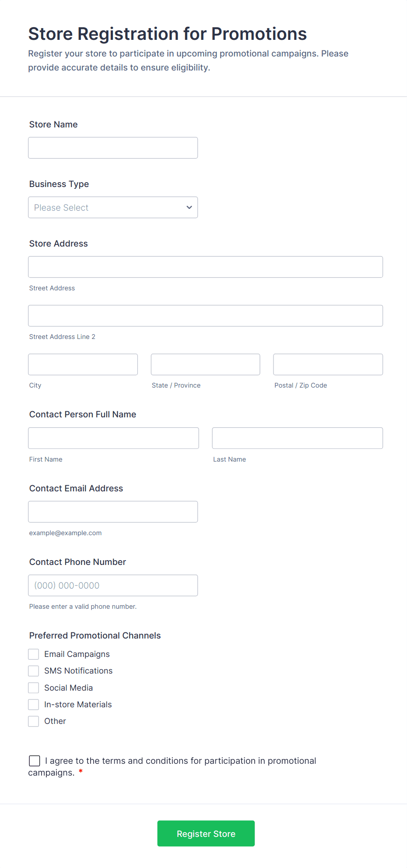Select the In-store Materials checkbox
Screen dimensions: 407x868
tap(34, 705)
